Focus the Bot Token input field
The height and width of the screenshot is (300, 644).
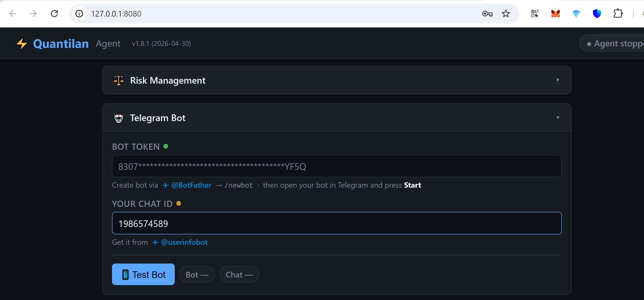[337, 166]
